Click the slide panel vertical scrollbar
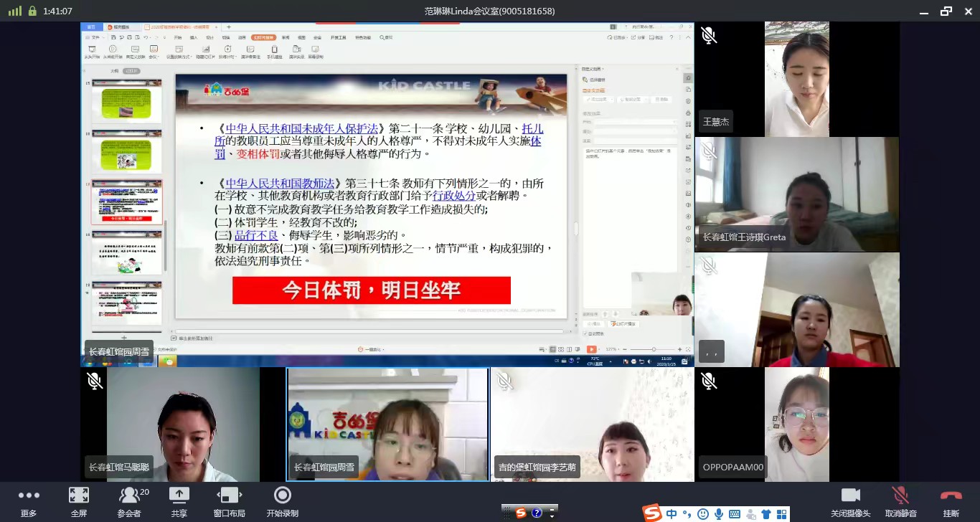The image size is (980, 522). (166, 245)
